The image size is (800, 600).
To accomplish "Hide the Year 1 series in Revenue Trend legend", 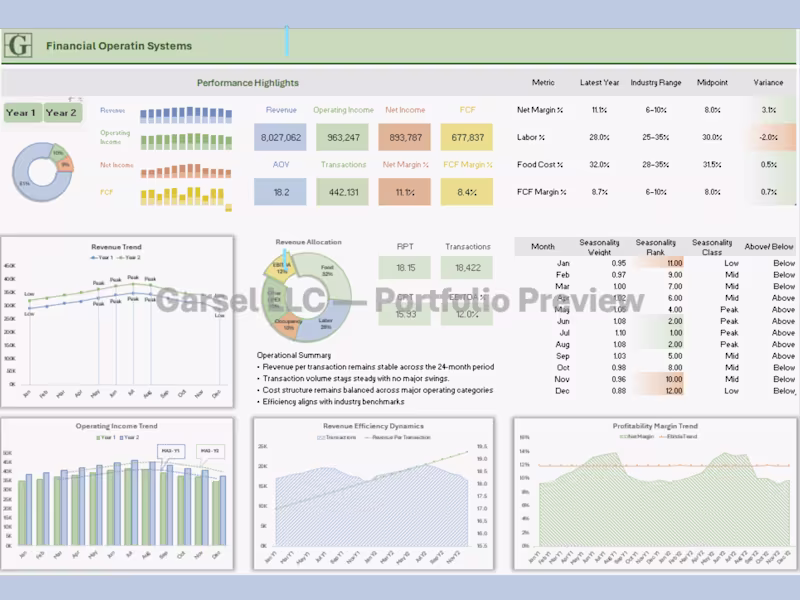I will pos(102,258).
